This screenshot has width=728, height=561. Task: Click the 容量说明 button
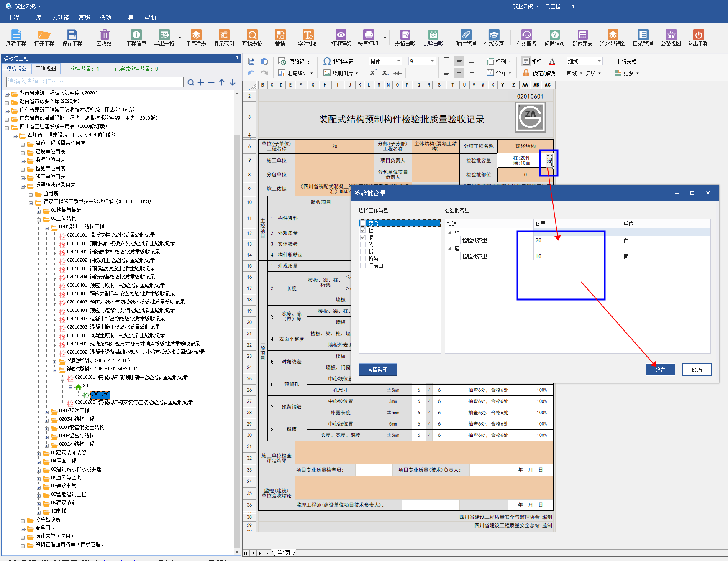tap(378, 370)
